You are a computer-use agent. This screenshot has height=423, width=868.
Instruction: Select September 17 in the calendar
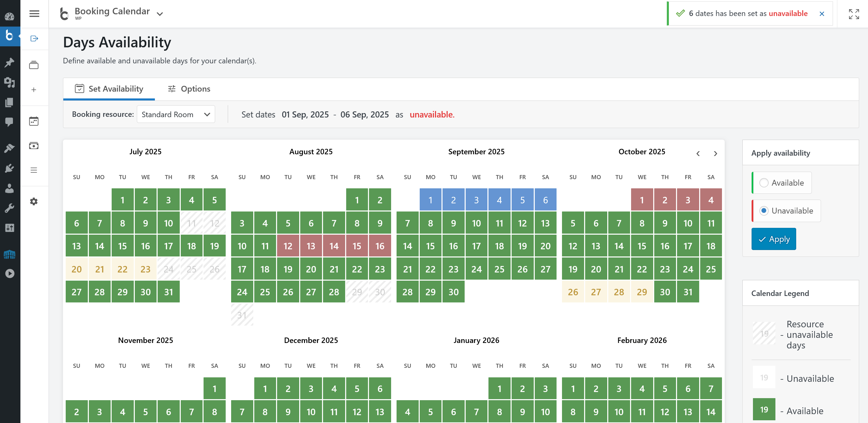coord(476,246)
